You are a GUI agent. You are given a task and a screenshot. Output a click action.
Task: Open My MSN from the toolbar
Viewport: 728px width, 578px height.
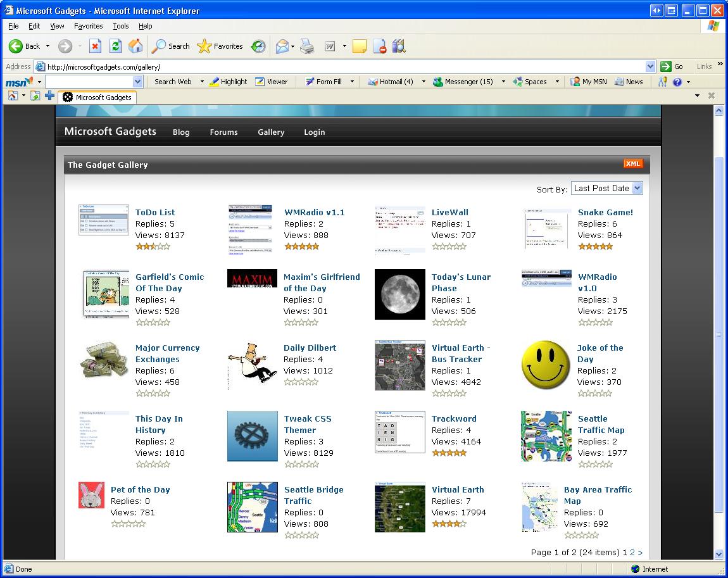pyautogui.click(x=589, y=82)
